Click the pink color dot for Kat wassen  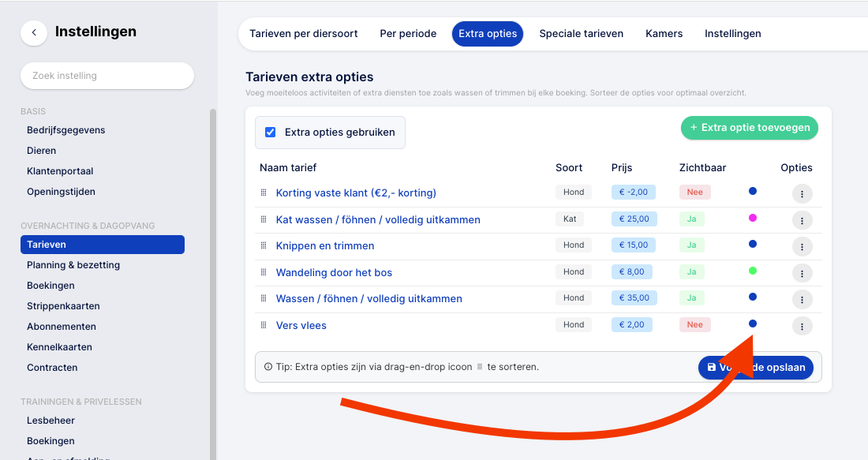point(752,218)
